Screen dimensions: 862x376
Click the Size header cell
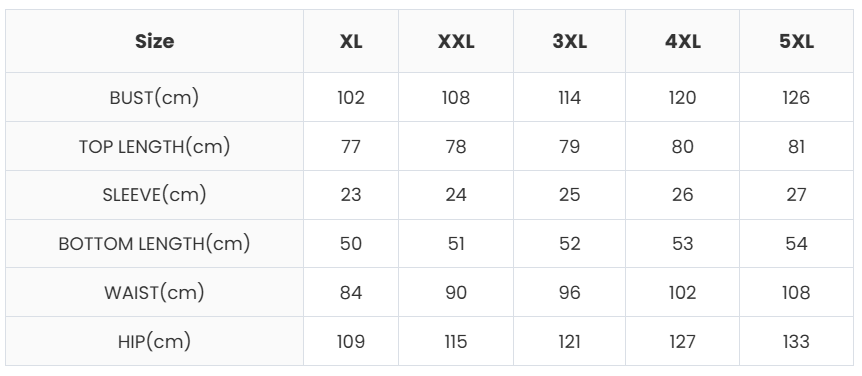coord(154,41)
